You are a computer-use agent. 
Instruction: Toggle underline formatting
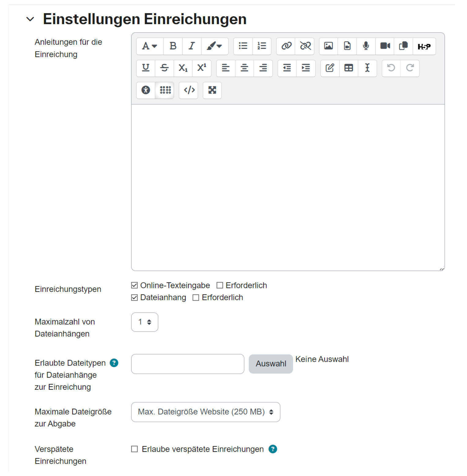coord(146,68)
